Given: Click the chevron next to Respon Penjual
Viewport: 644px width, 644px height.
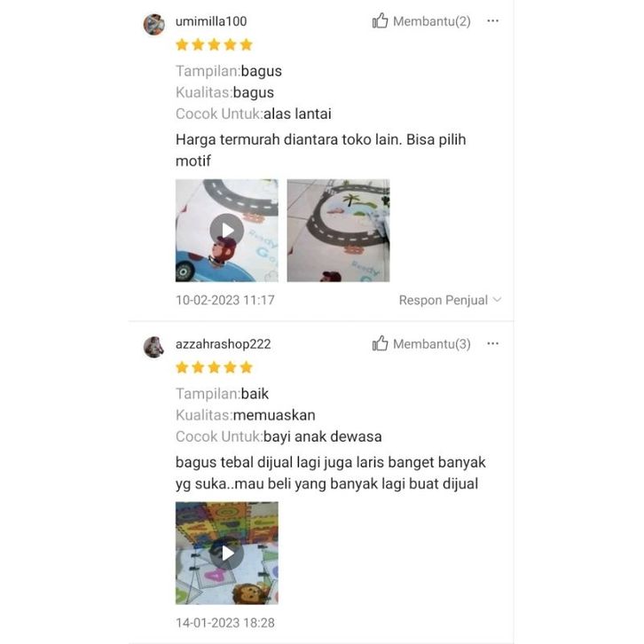Looking at the screenshot, I should (x=497, y=300).
